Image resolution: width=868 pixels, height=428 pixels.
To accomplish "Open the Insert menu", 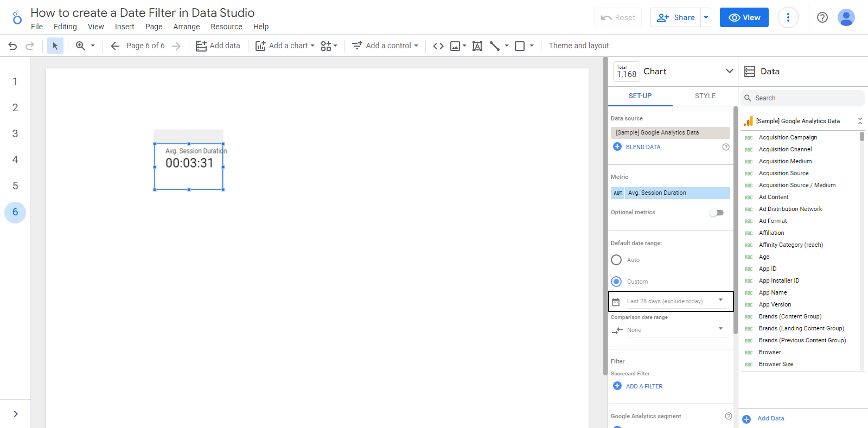I will 124,27.
